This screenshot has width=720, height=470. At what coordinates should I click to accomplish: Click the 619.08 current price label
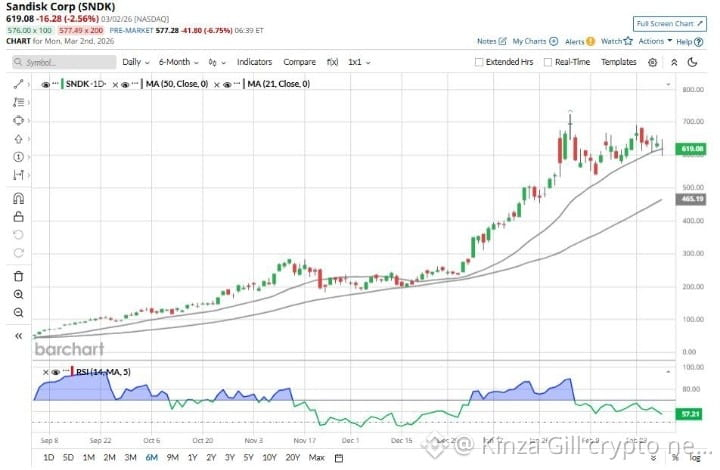[x=691, y=149]
